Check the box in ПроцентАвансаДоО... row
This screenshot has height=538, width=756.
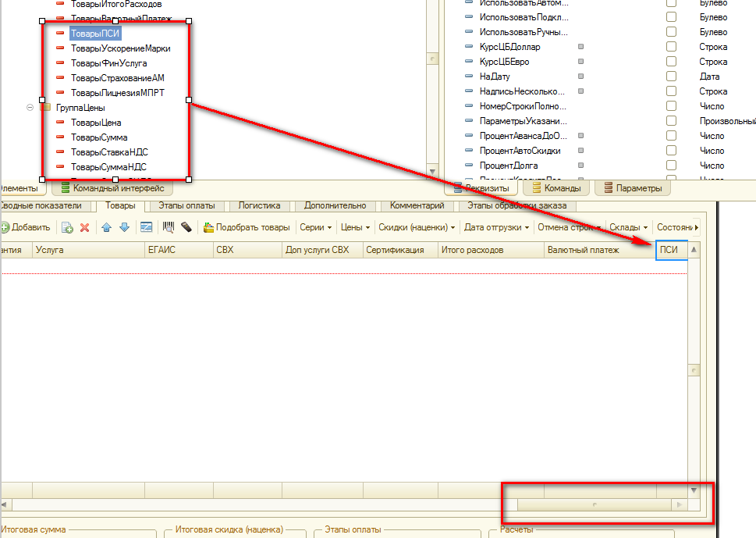671,136
